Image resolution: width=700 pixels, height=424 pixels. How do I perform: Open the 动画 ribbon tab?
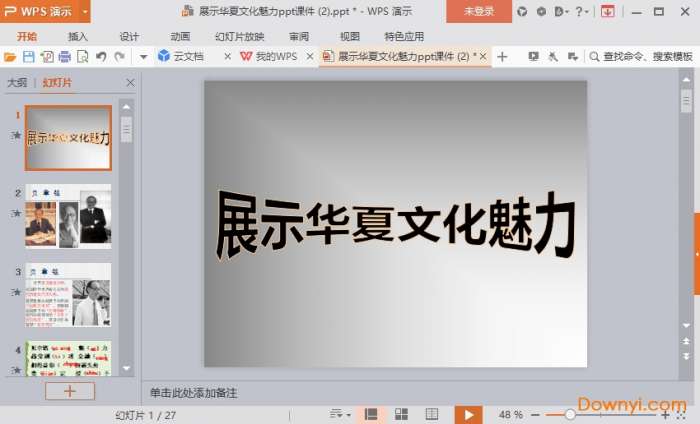180,37
